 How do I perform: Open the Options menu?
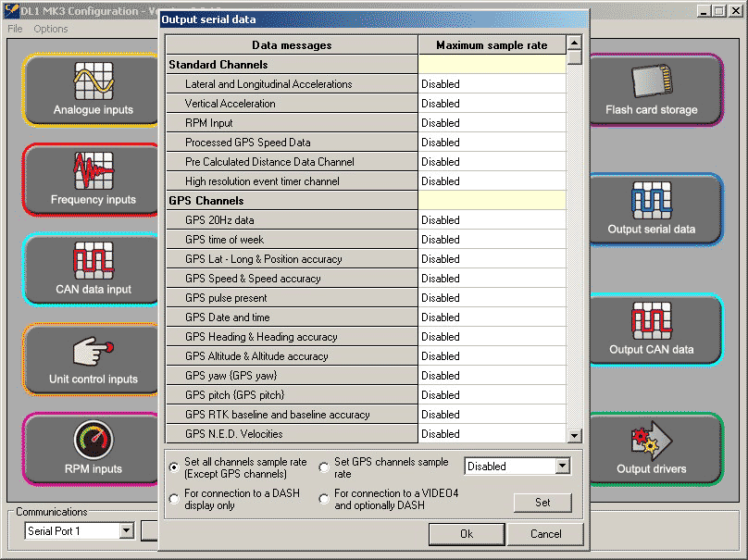51,29
